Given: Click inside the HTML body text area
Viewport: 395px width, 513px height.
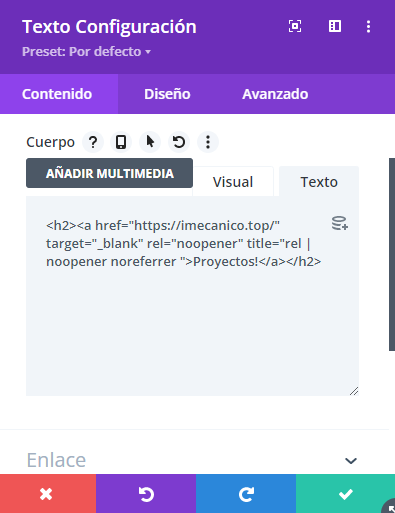Looking at the screenshot, I should point(192,296).
